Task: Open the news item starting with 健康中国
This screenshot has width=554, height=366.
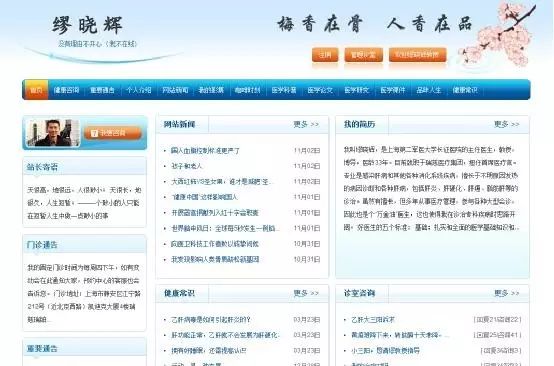Action: coord(204,197)
